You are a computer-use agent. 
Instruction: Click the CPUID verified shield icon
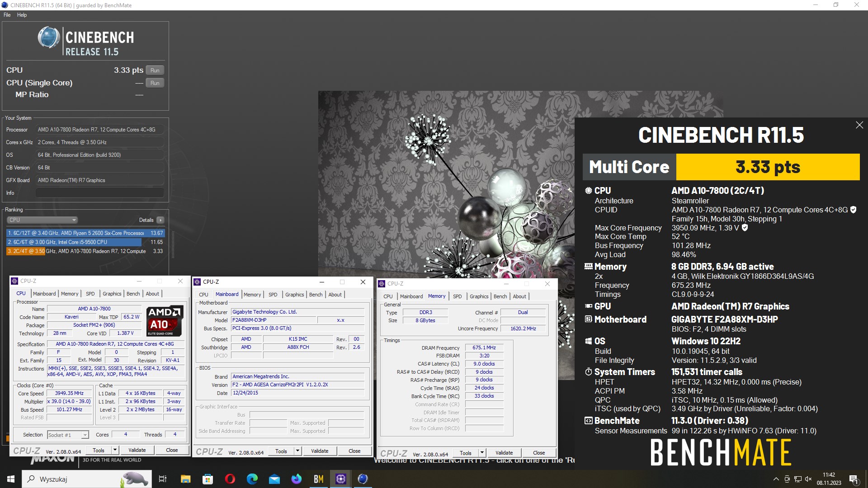coord(853,210)
